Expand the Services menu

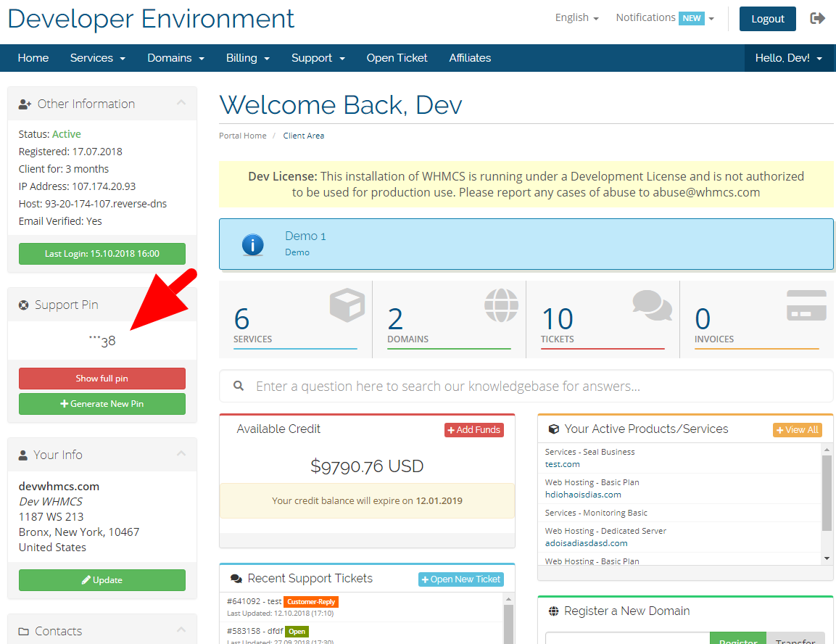click(98, 58)
